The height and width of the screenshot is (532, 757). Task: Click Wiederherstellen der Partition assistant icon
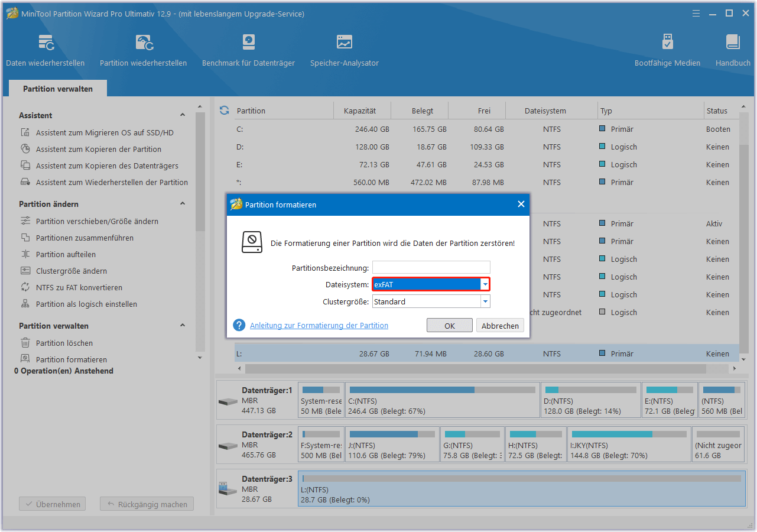coord(25,182)
